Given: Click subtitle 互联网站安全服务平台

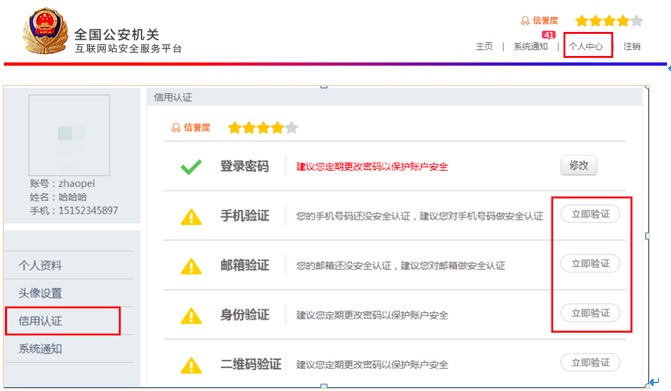Looking at the screenshot, I should (128, 48).
